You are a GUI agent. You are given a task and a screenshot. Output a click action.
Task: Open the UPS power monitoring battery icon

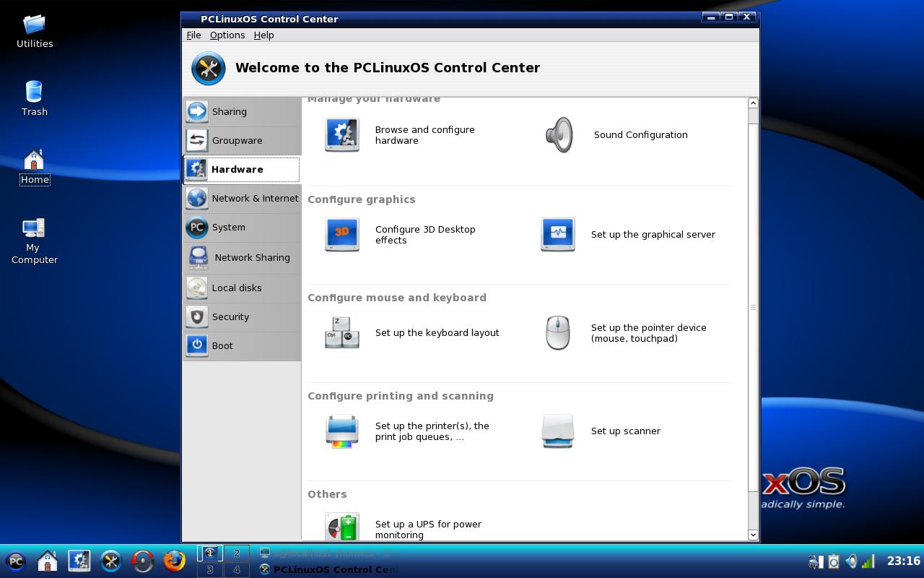342,527
